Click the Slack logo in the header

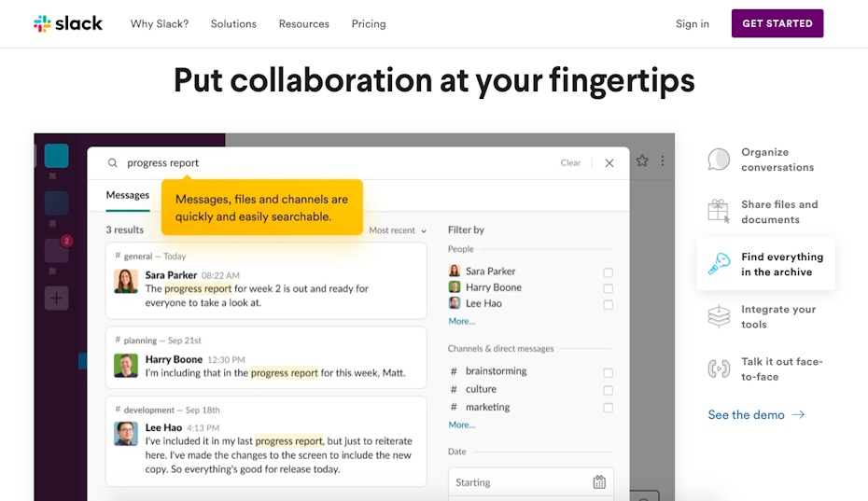tap(68, 23)
